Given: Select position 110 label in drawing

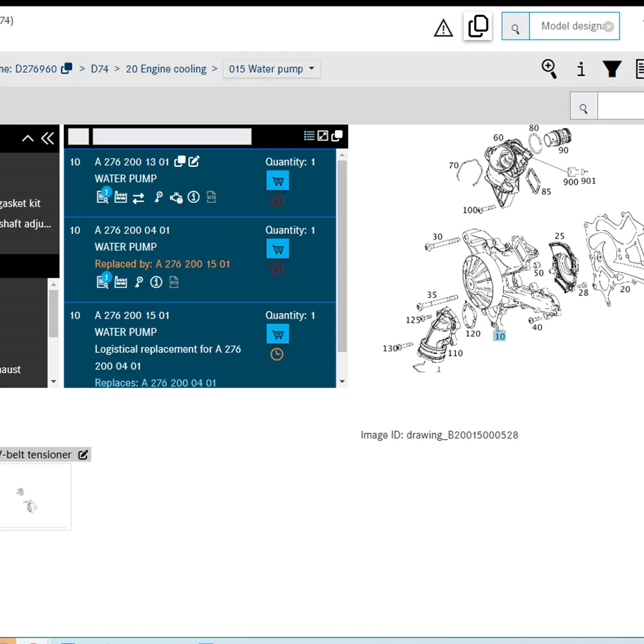Looking at the screenshot, I should 455,353.
